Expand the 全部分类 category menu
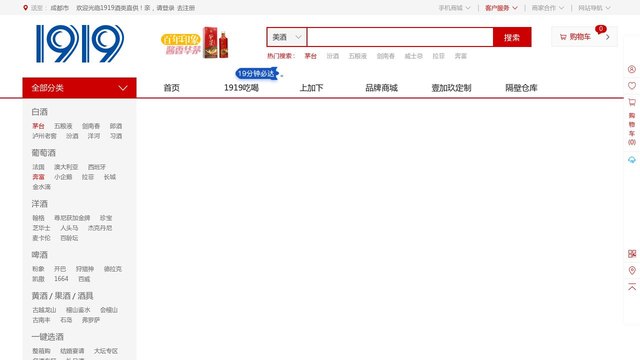 click(79, 88)
